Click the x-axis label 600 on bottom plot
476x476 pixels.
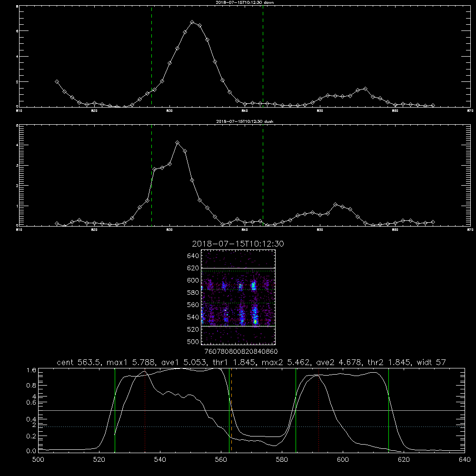pyautogui.click(x=343, y=460)
